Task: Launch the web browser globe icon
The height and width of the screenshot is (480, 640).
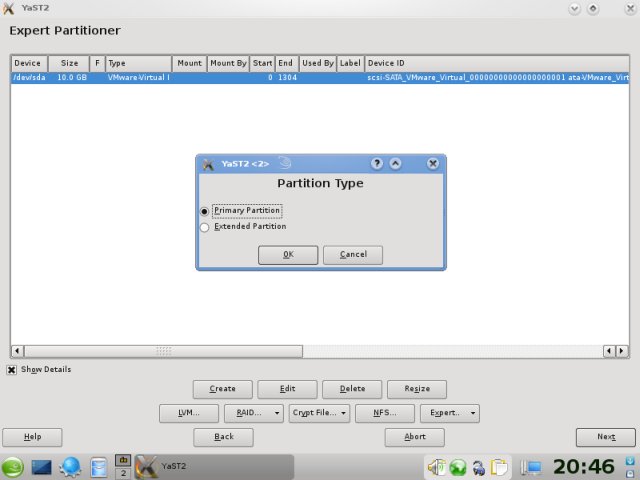Action: [70, 467]
